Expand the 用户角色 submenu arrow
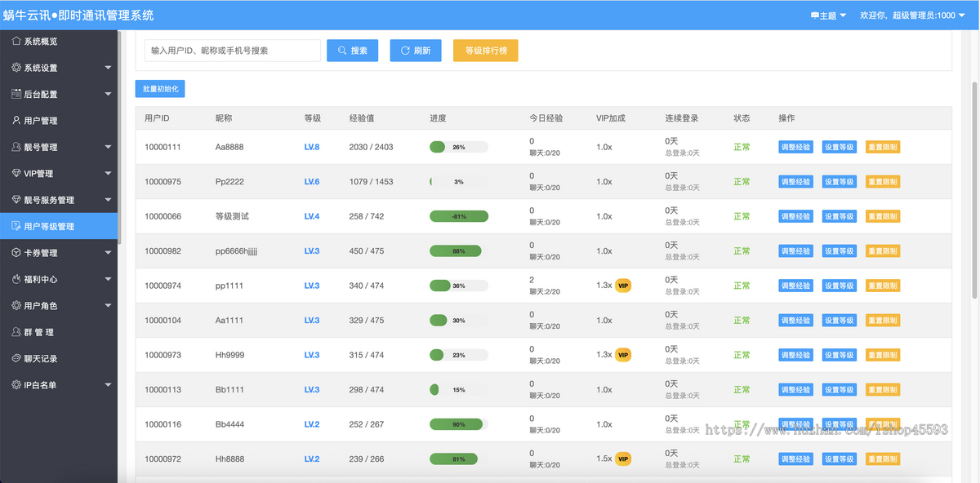 (x=109, y=305)
